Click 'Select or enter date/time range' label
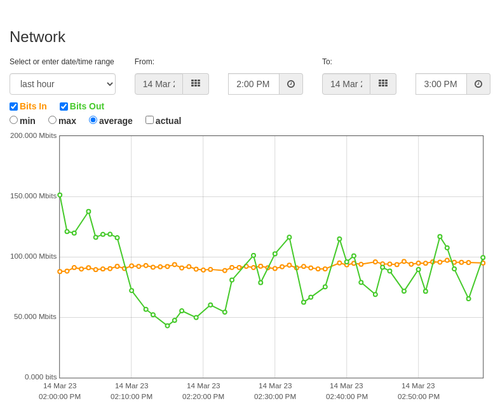The height and width of the screenshot is (403, 500). pos(62,62)
